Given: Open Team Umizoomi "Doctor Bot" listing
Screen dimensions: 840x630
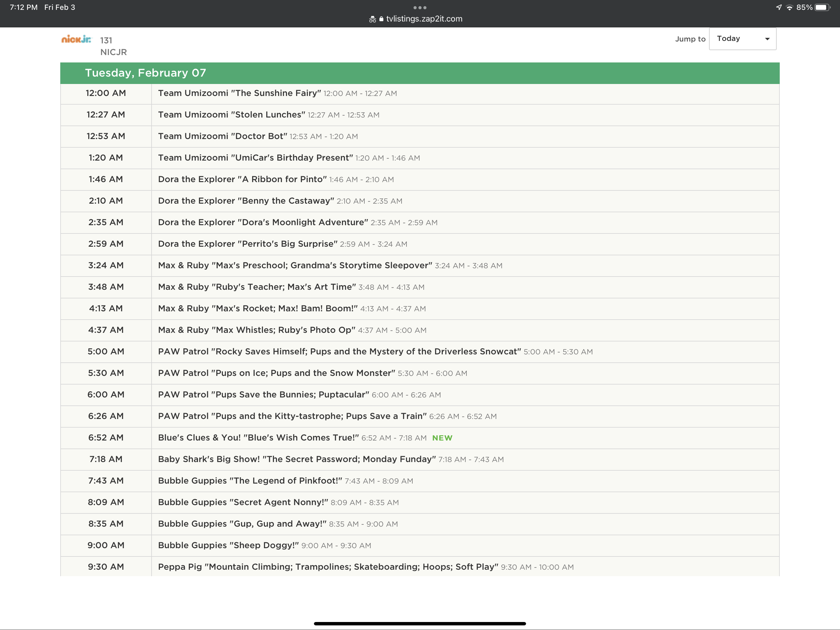Looking at the screenshot, I should (x=223, y=136).
